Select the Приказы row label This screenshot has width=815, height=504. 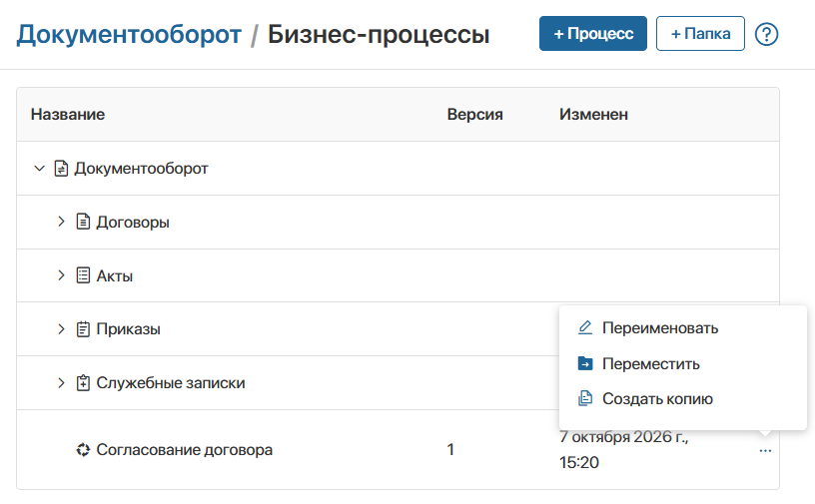click(128, 329)
